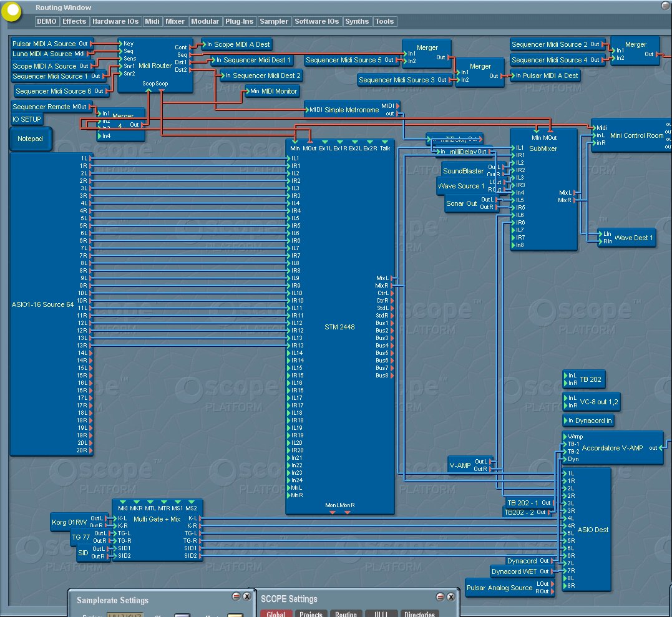
Task: Open the DEMO menu
Action: [46, 21]
